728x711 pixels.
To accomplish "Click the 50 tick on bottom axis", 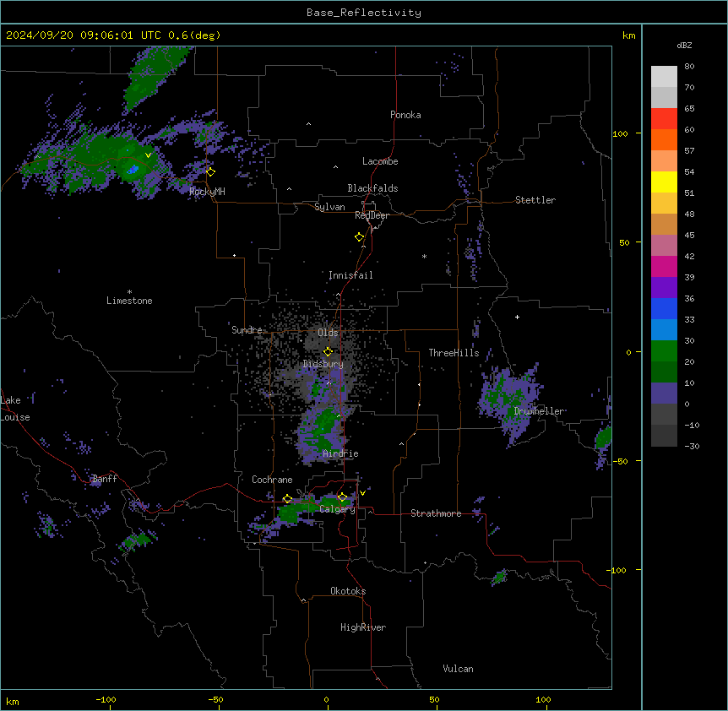I will (x=434, y=699).
